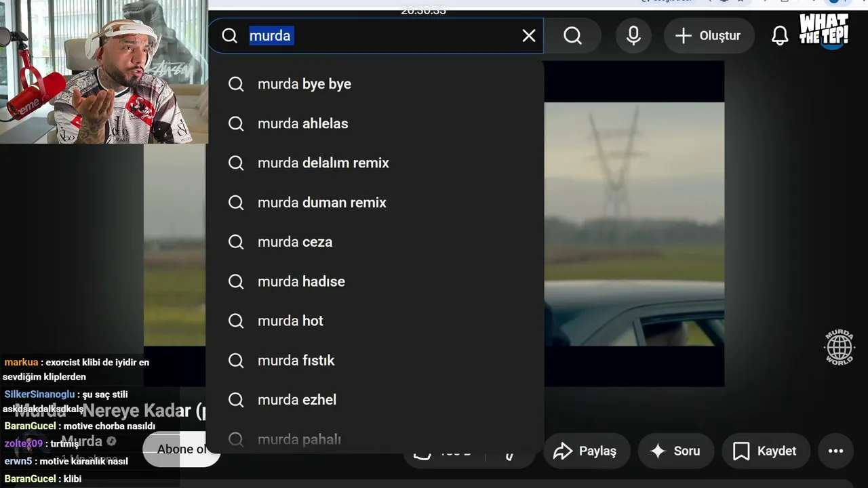Choose the suggestion "murda fıstık"
The height and width of the screenshot is (488, 868).
tap(375, 360)
